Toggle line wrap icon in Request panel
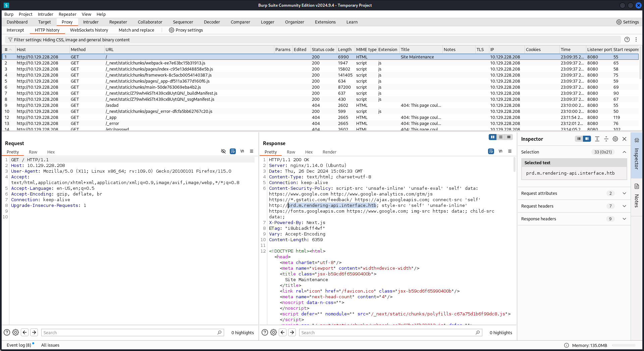Image resolution: width=644 pixels, height=351 pixels. point(233,151)
